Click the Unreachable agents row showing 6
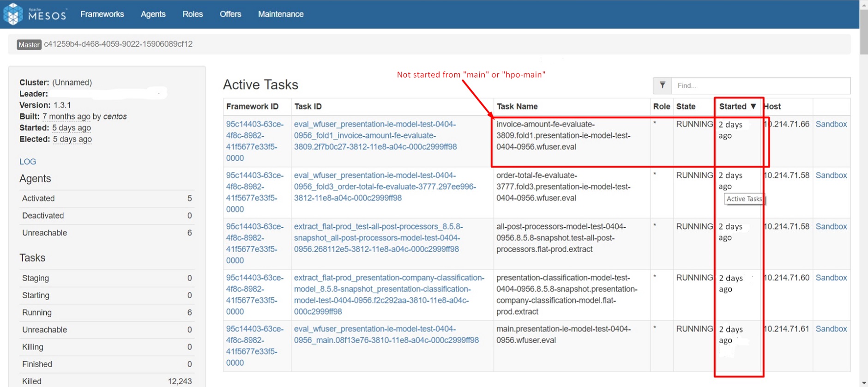 (x=107, y=233)
